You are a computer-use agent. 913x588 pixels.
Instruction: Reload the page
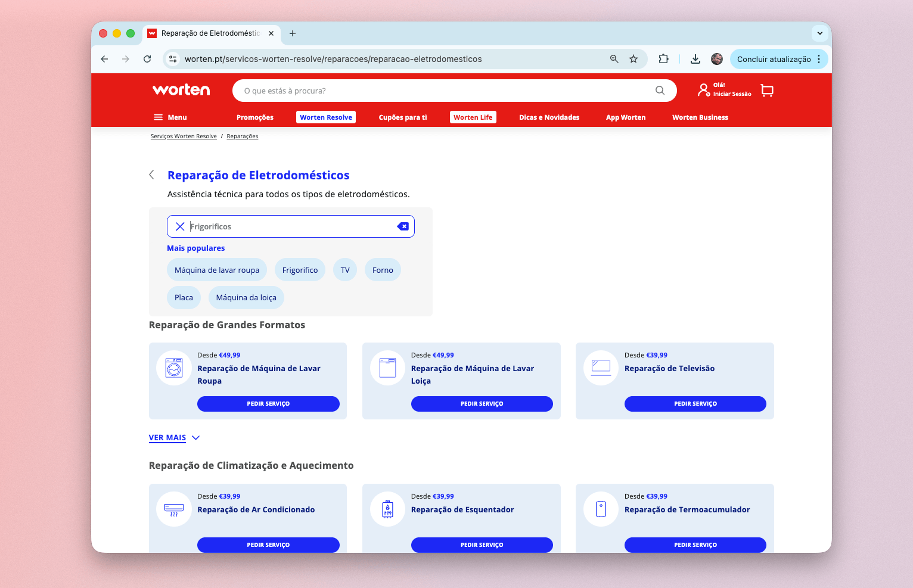[147, 59]
